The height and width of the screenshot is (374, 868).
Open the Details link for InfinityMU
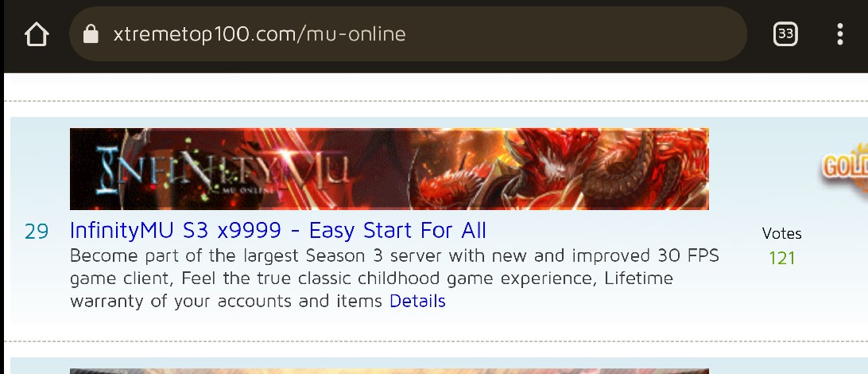[x=417, y=301]
